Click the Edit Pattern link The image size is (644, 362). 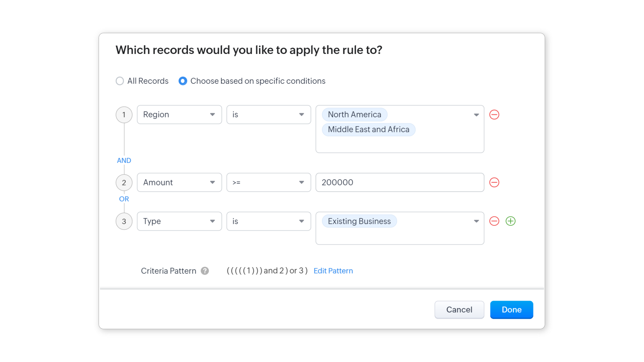pos(333,271)
